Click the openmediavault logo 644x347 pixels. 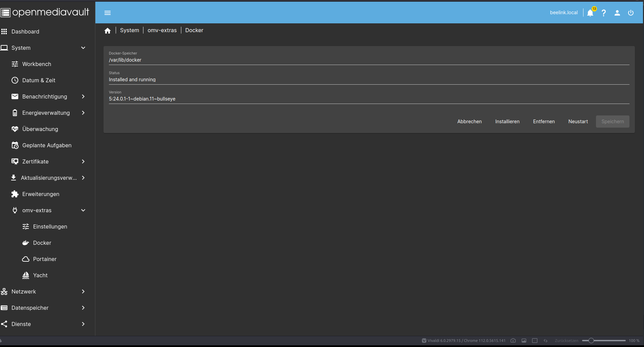click(x=45, y=13)
